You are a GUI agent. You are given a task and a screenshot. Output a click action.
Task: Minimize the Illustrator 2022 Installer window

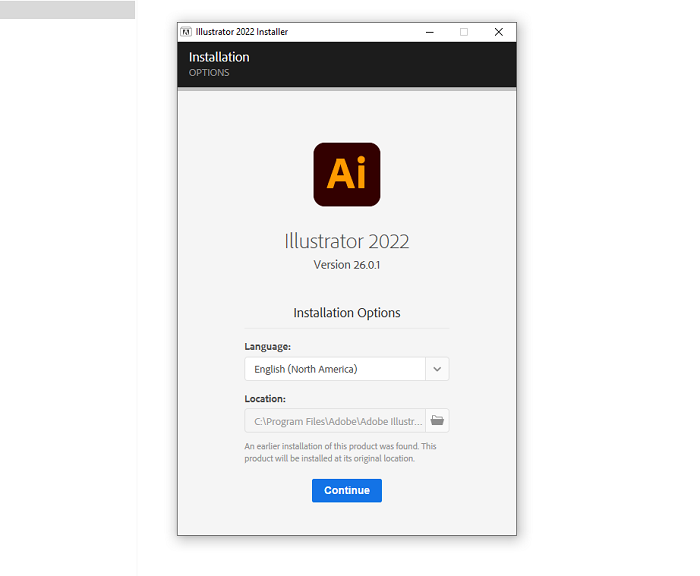point(428,32)
